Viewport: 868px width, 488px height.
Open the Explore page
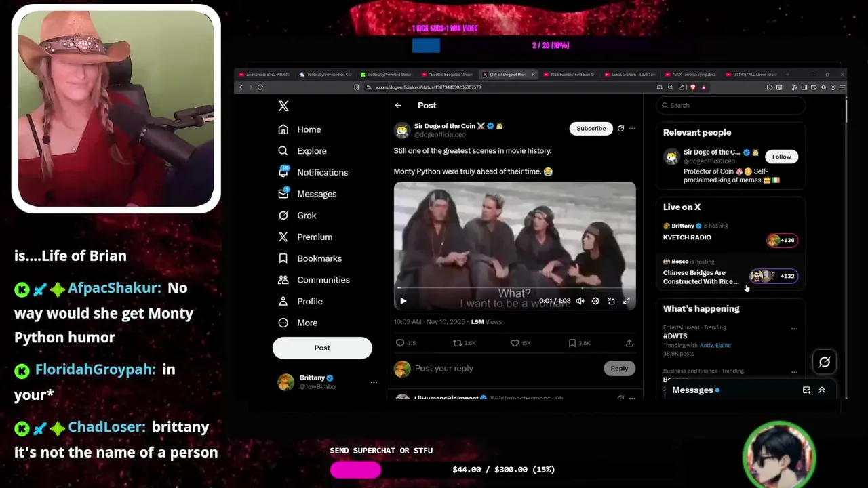pyautogui.click(x=302, y=150)
